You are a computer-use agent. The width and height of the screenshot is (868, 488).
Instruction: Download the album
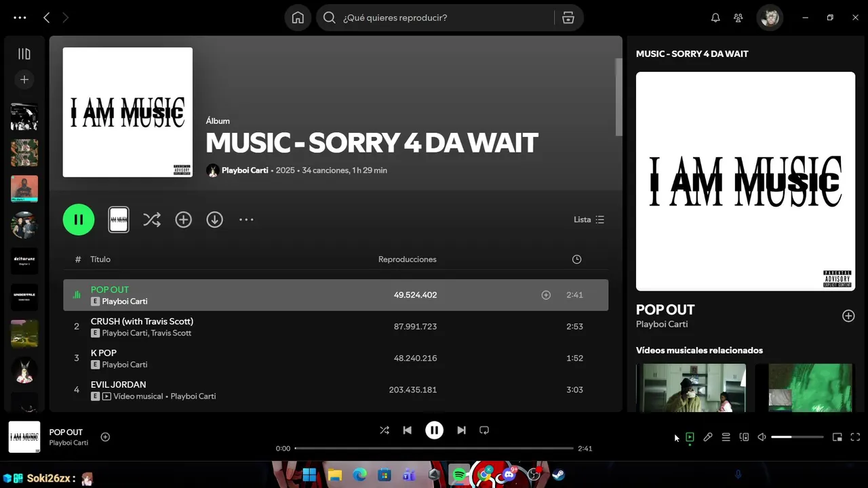coord(215,220)
